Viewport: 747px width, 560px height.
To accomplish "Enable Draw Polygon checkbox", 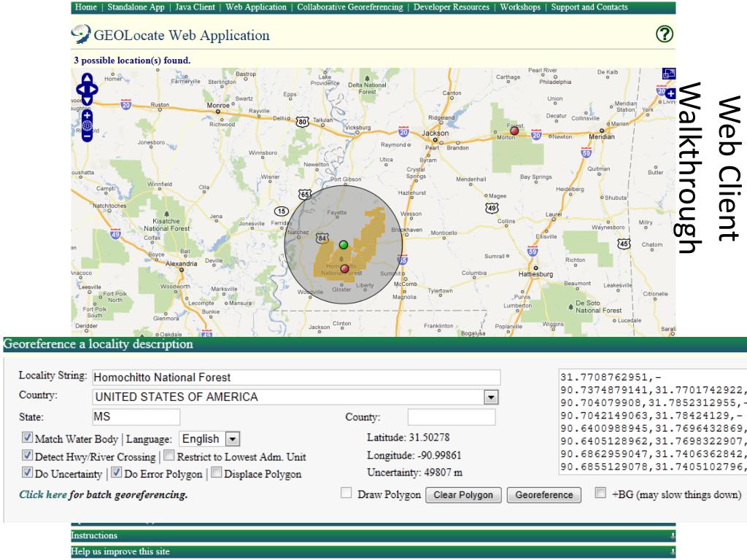I will [x=347, y=494].
